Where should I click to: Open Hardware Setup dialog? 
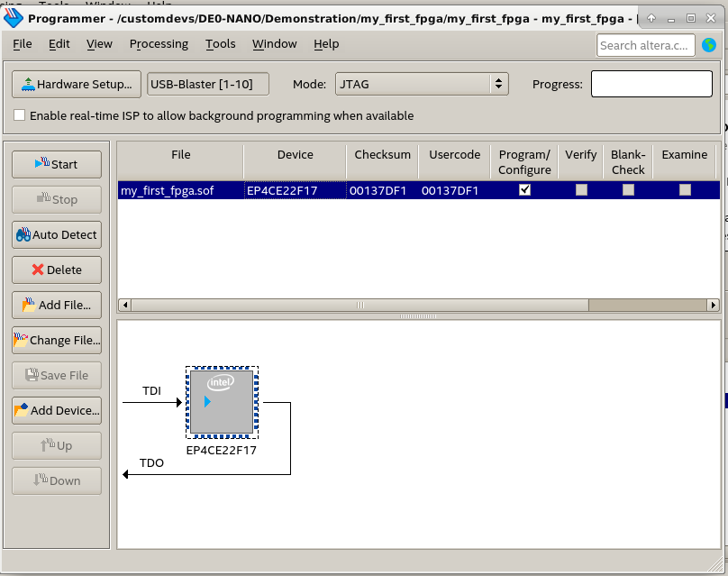[x=77, y=84]
